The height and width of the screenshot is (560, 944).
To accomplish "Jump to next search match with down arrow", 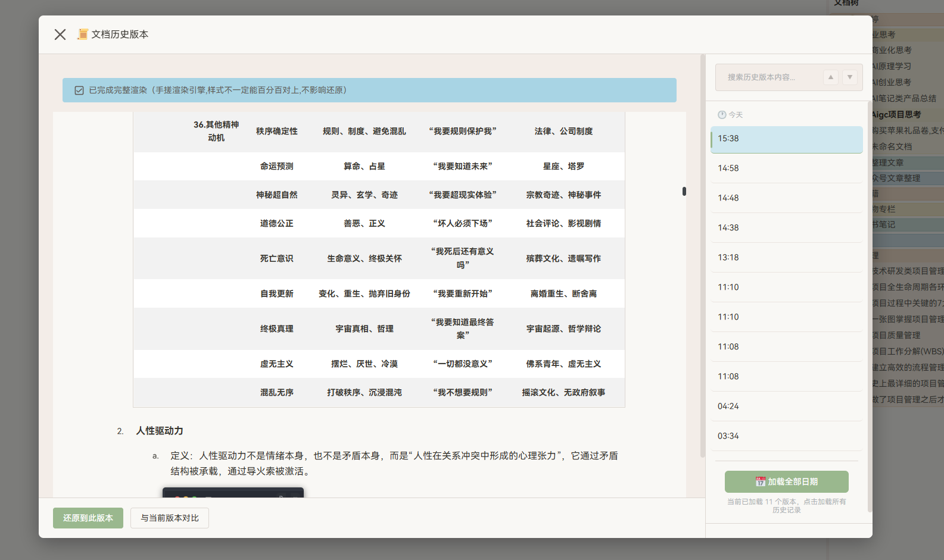I will pyautogui.click(x=850, y=77).
